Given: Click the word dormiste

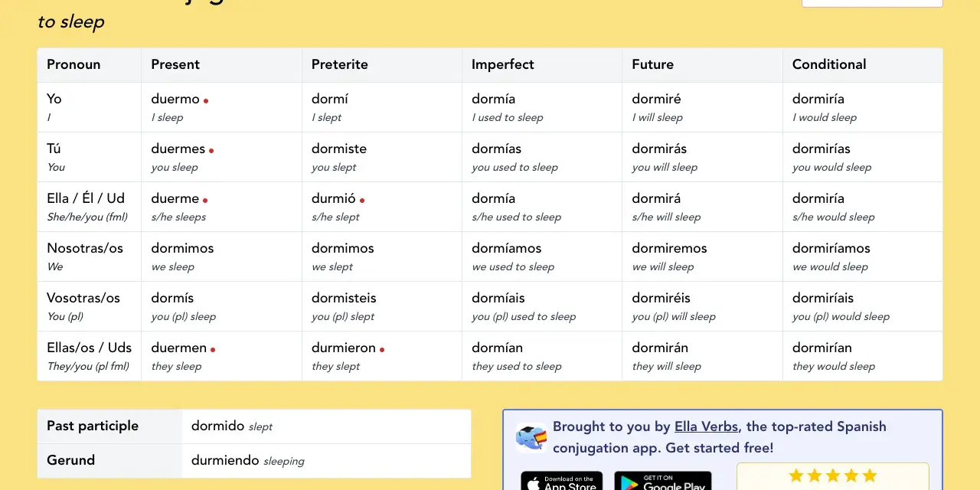Looking at the screenshot, I should click(x=339, y=149).
